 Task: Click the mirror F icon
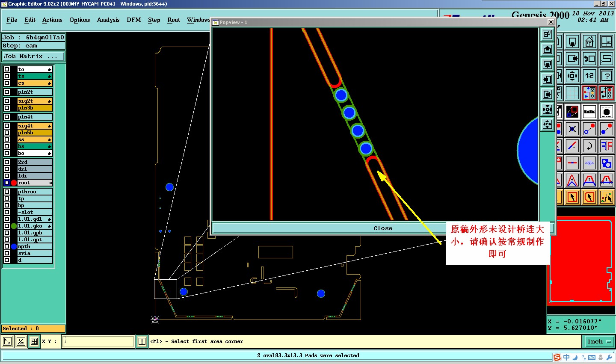coord(606,146)
